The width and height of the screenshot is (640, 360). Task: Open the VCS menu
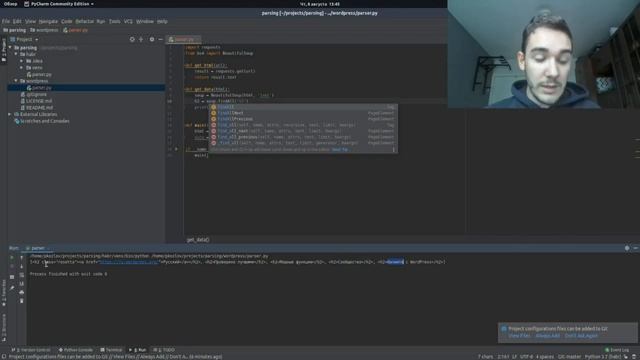128,21
